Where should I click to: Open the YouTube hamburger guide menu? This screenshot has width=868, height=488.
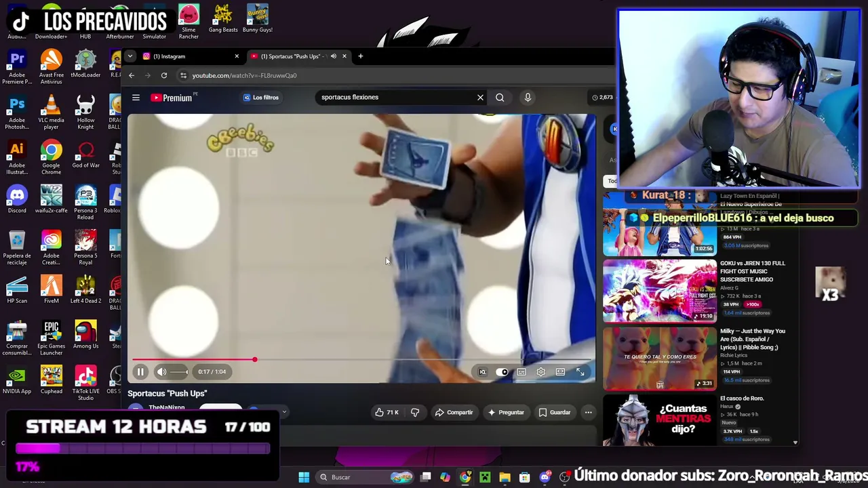point(136,98)
